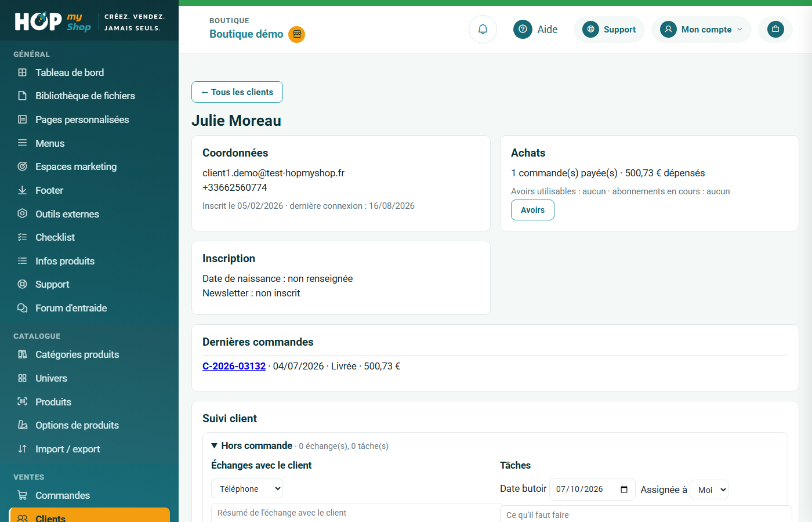Click the orange shop icon beside Boutique démo

(297, 34)
